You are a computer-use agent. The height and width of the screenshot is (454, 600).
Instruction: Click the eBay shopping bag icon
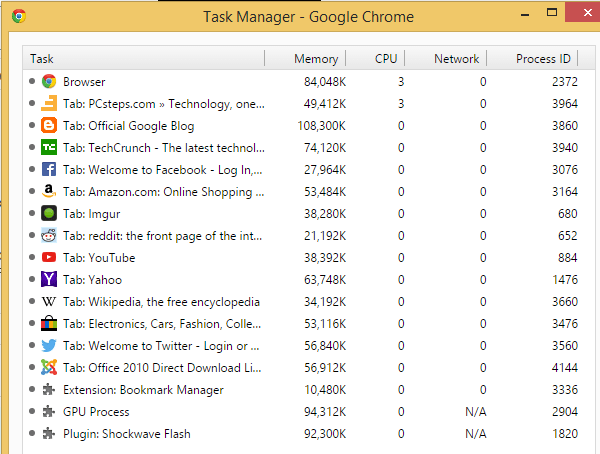[x=49, y=323]
